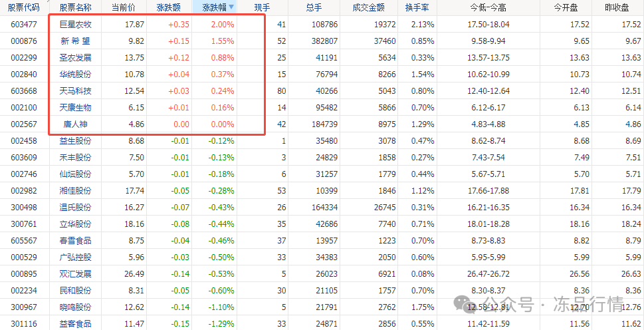This screenshot has width=644, height=330.
Task: Open stock 华统股份
Action: (x=75, y=75)
